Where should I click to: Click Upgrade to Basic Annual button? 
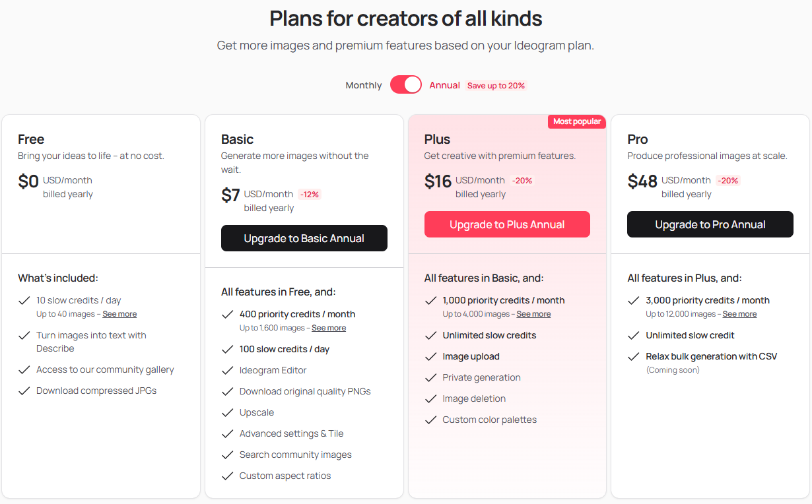(x=304, y=238)
